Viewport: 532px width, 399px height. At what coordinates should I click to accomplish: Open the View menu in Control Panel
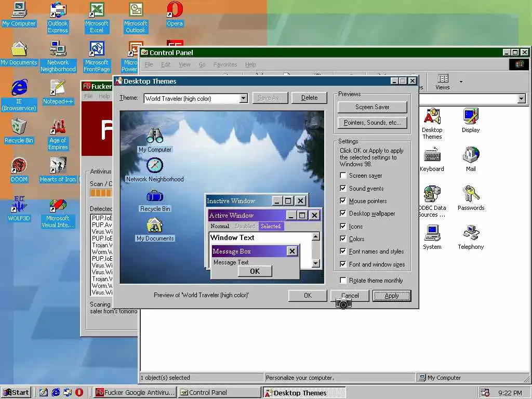pyautogui.click(x=184, y=64)
